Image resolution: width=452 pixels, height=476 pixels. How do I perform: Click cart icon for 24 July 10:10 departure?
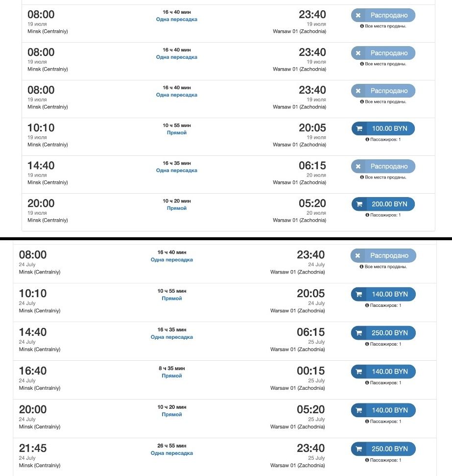pos(359,294)
